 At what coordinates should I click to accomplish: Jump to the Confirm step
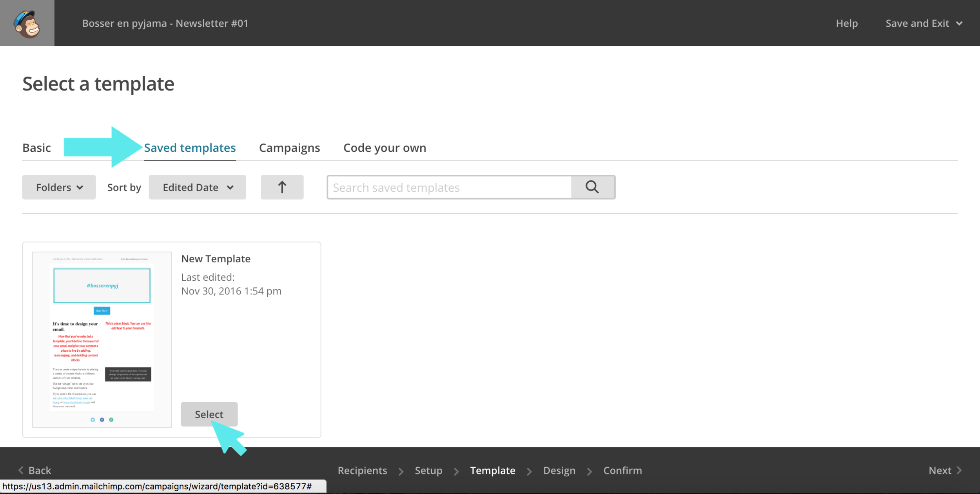622,470
